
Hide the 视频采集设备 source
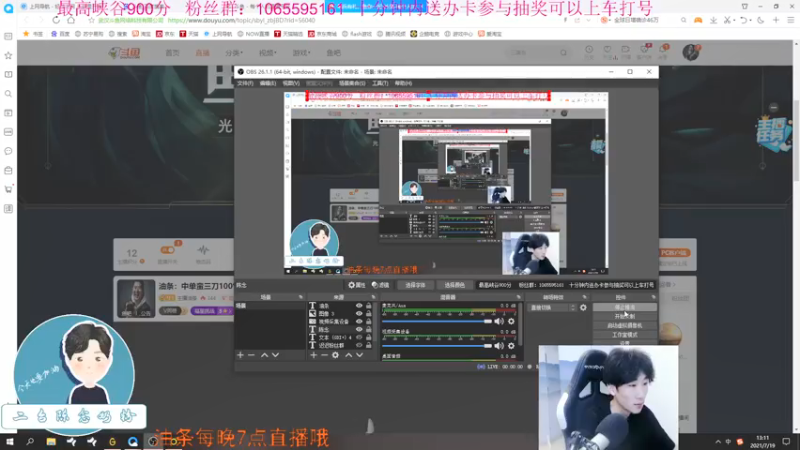(359, 321)
